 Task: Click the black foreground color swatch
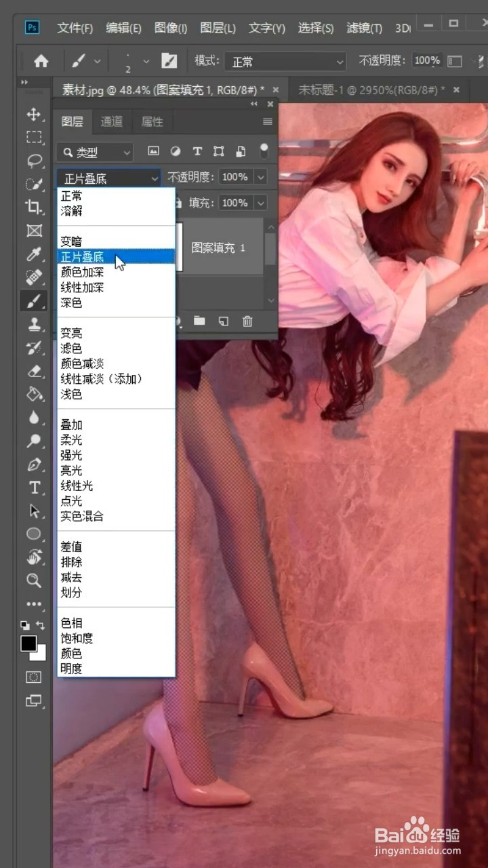[28, 644]
